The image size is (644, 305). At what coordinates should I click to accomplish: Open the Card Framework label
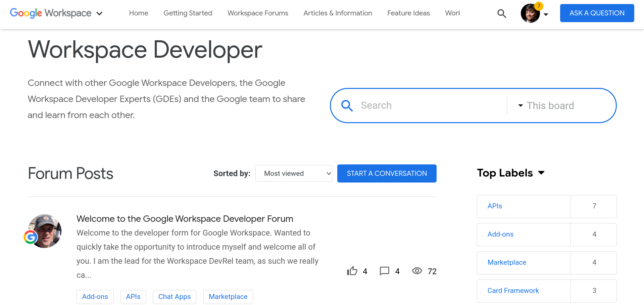point(513,291)
